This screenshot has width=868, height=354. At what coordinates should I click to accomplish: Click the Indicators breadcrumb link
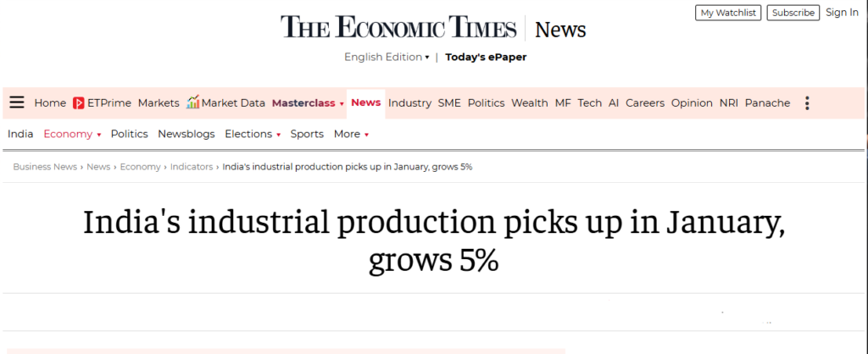click(x=192, y=167)
